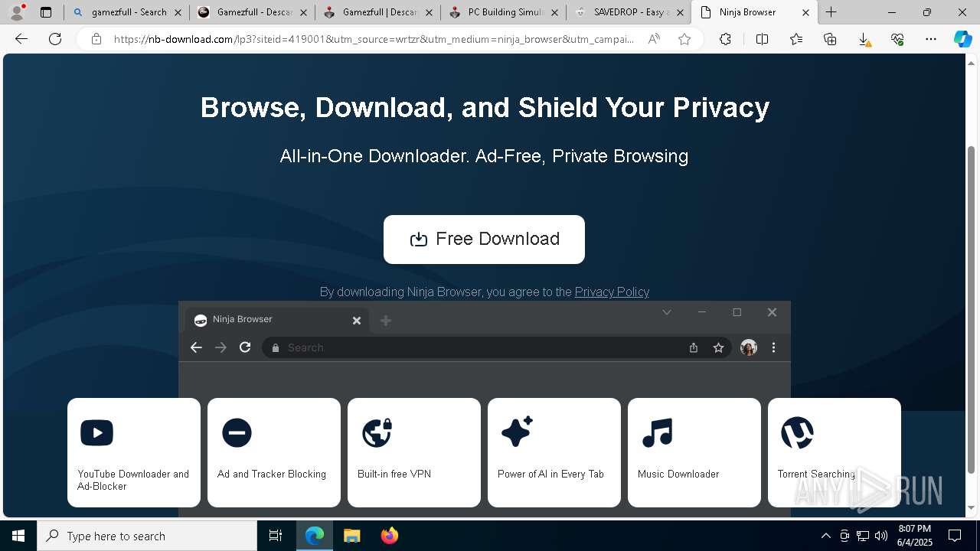Close the PC Building Simul tab

point(554,12)
